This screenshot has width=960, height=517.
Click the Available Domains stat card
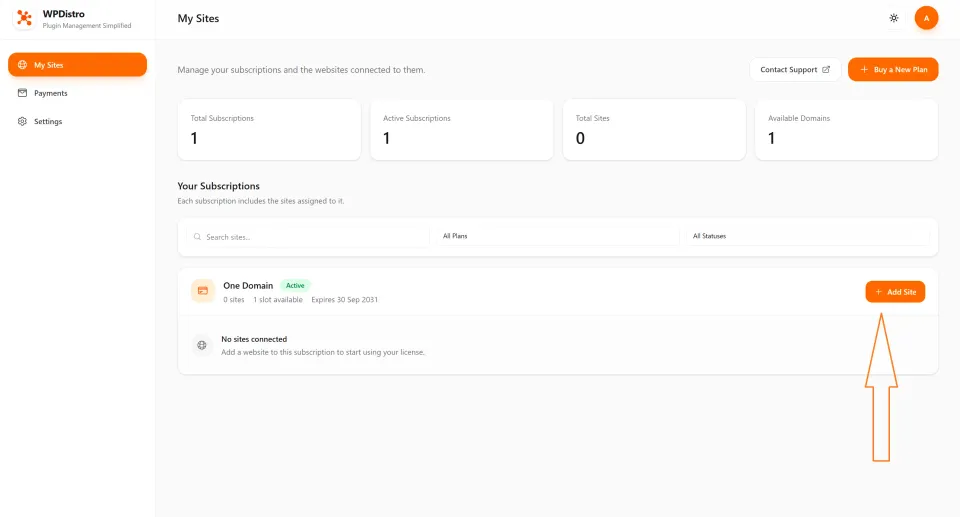click(x=846, y=130)
